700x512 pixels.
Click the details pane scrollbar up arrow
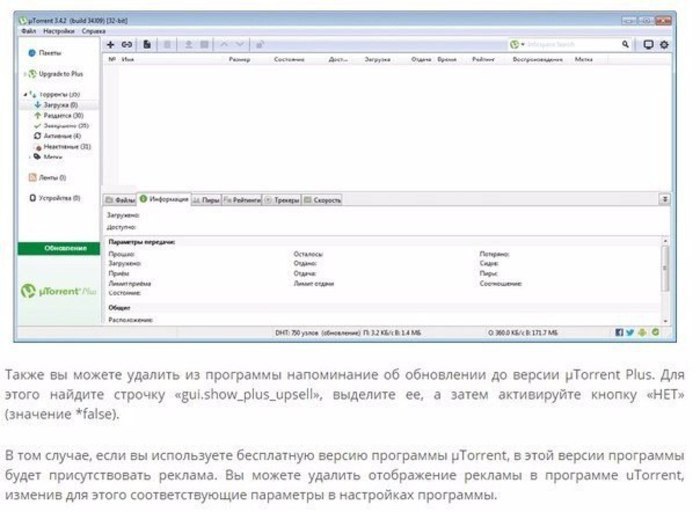[x=665, y=241]
